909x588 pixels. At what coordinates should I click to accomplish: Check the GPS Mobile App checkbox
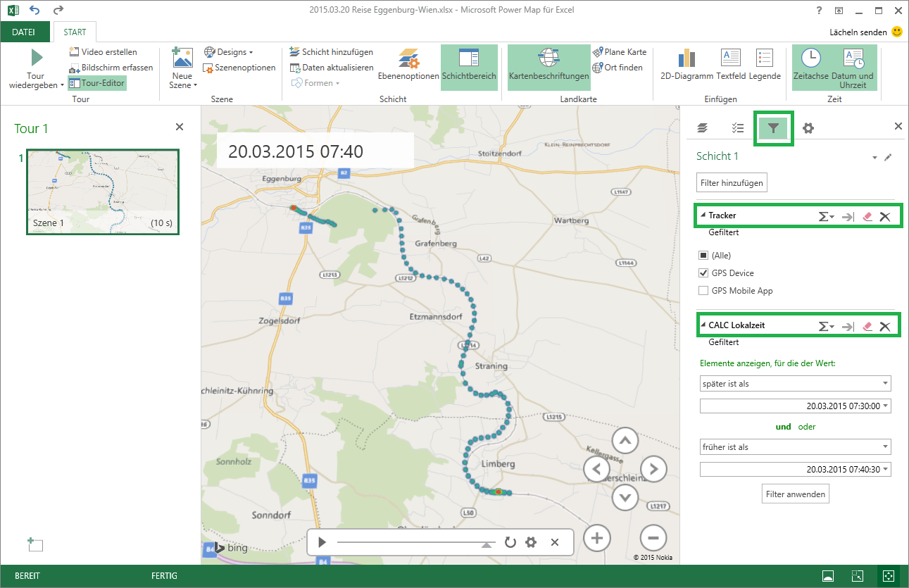coord(703,291)
